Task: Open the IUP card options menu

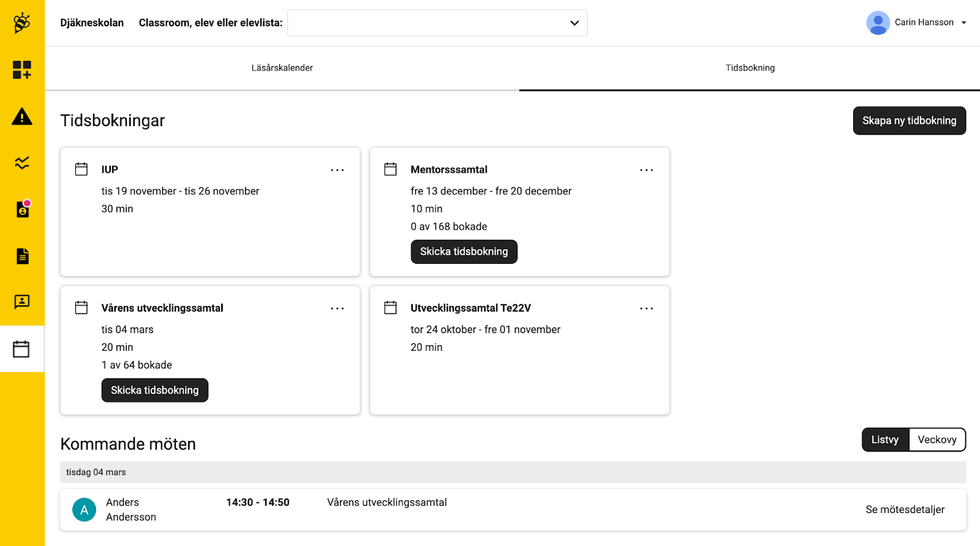Action: click(x=337, y=170)
